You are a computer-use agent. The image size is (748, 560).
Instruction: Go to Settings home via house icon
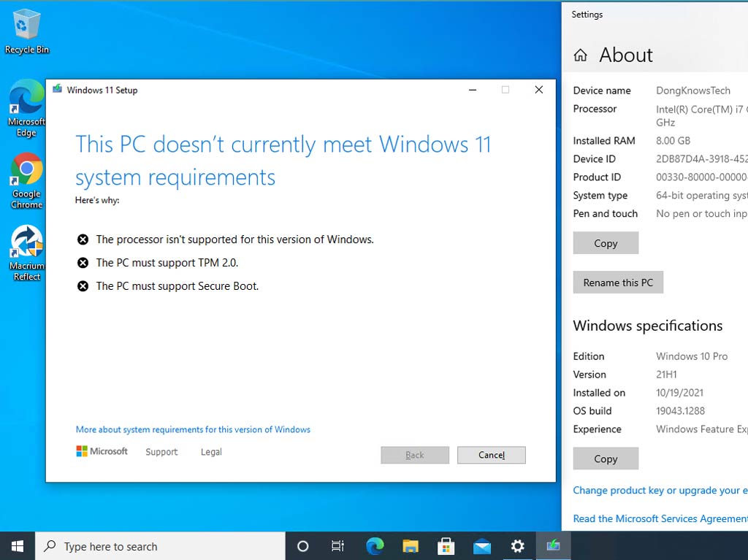580,55
